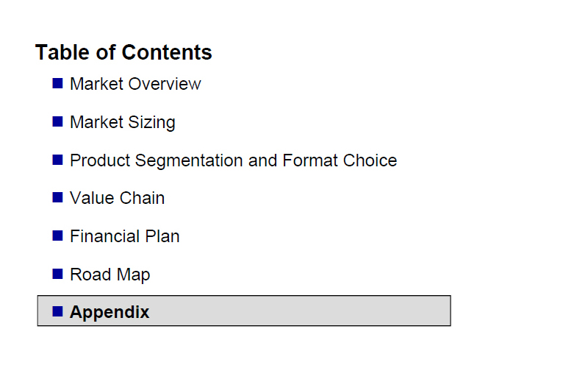Select the bold Appendix text

(x=110, y=312)
